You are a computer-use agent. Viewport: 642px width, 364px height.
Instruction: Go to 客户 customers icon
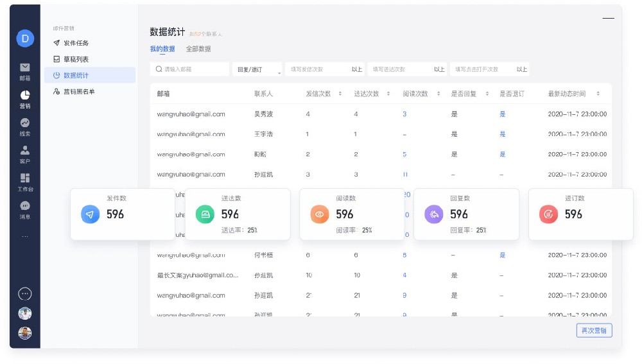coord(25,150)
